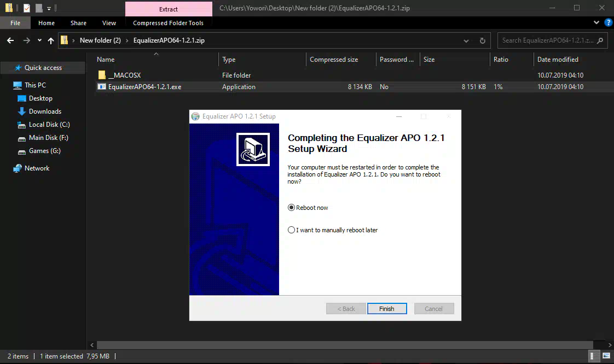Viewport: 614px width, 364px height.
Task: Go back using the Explorer back arrow
Action: click(10, 40)
